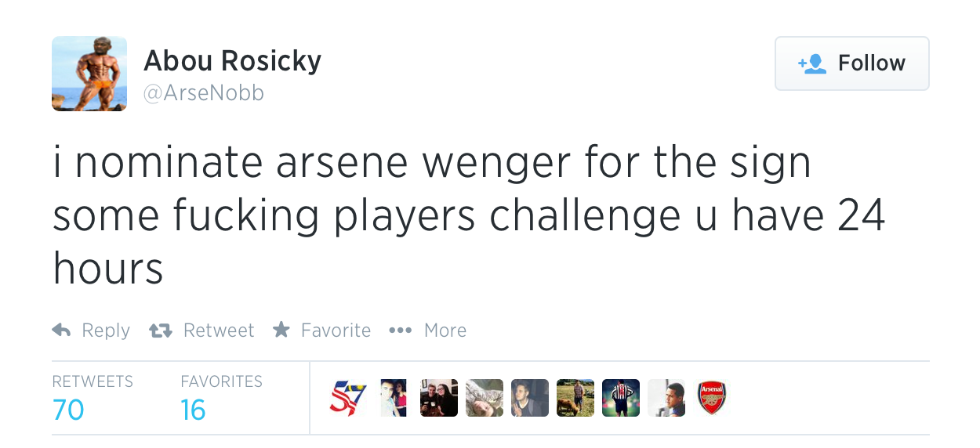Screen dimensions: 980x448
Task: View the 70 retweets list
Action: (x=68, y=409)
